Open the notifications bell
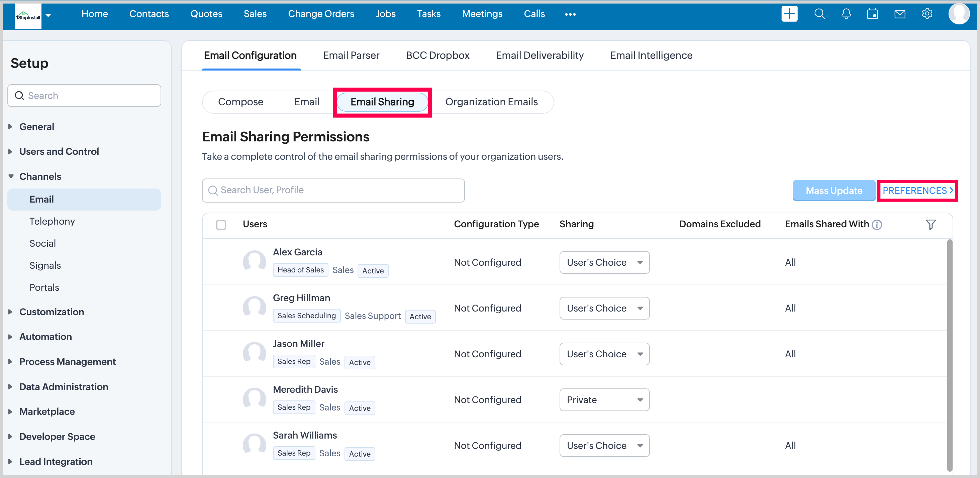 pos(846,14)
